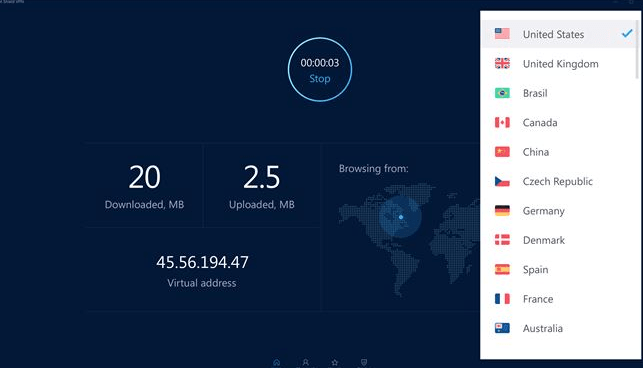Image resolution: width=643 pixels, height=368 pixels.
Task: Open the account person icon tab
Action: click(306, 362)
